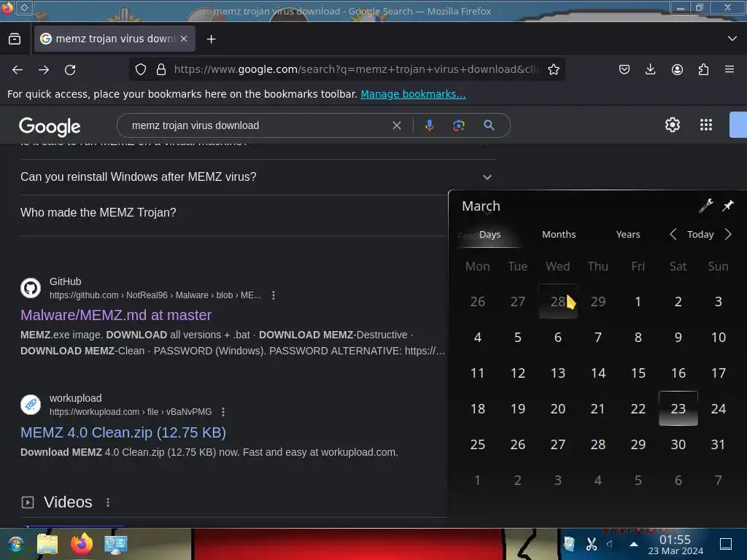
Task: Select March 15 in the calendar
Action: [638, 373]
